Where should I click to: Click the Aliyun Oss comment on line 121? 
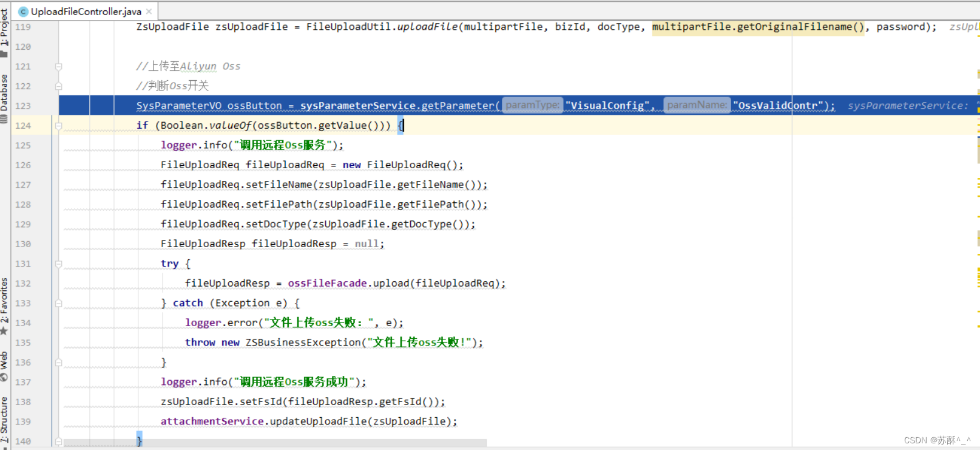point(188,66)
